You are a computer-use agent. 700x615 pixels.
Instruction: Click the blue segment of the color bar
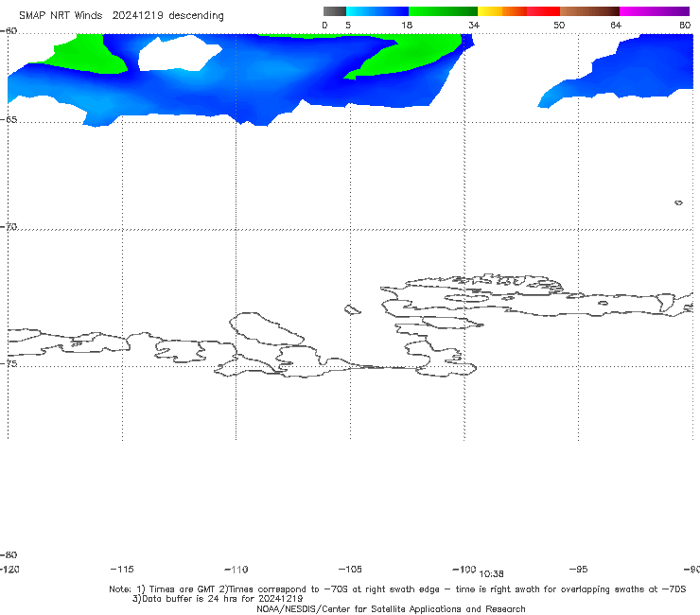(x=377, y=11)
